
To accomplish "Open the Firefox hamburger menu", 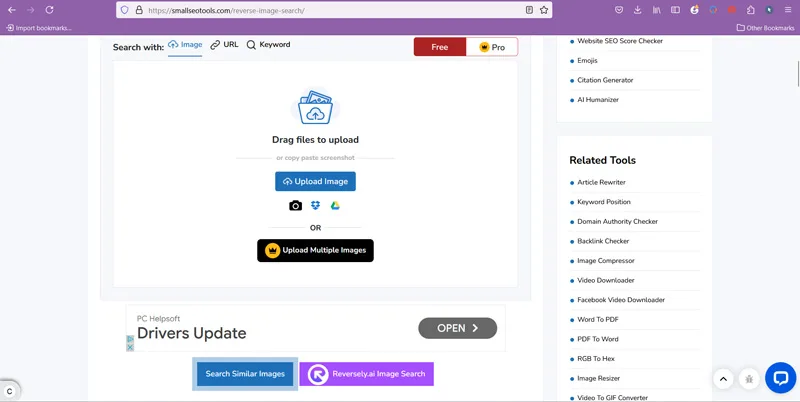I will [788, 10].
